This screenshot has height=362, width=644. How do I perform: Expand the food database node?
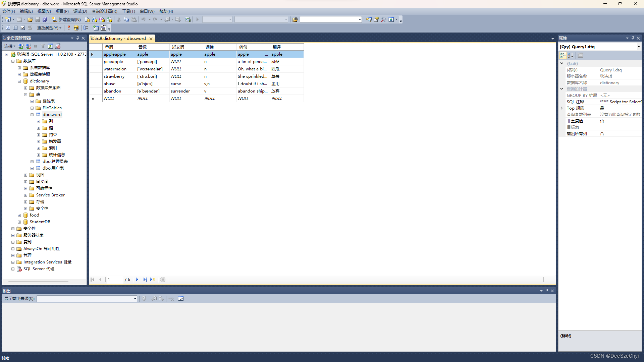point(19,215)
